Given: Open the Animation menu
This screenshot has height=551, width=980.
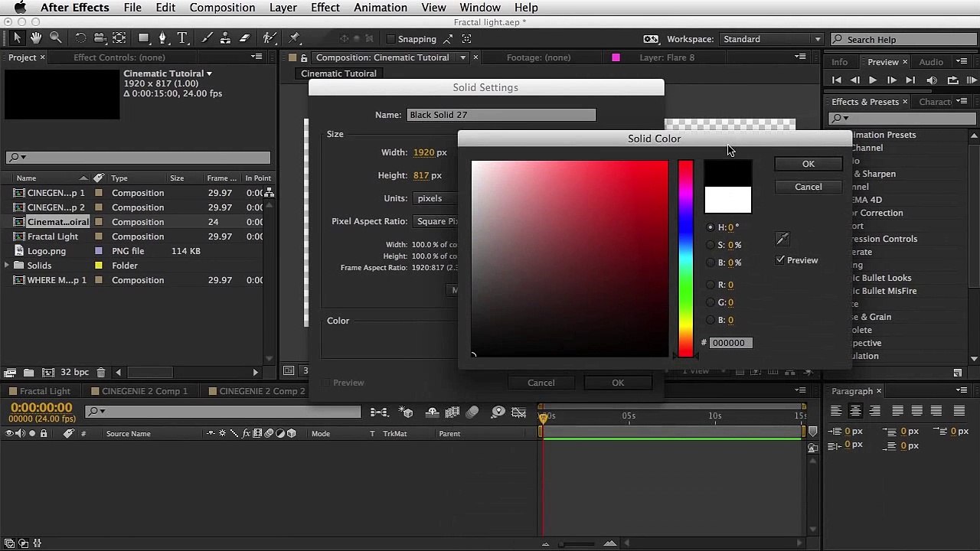Looking at the screenshot, I should (x=381, y=8).
